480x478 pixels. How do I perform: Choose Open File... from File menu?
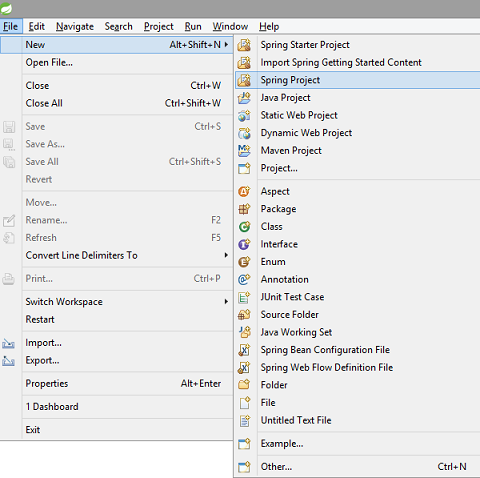click(x=117, y=62)
